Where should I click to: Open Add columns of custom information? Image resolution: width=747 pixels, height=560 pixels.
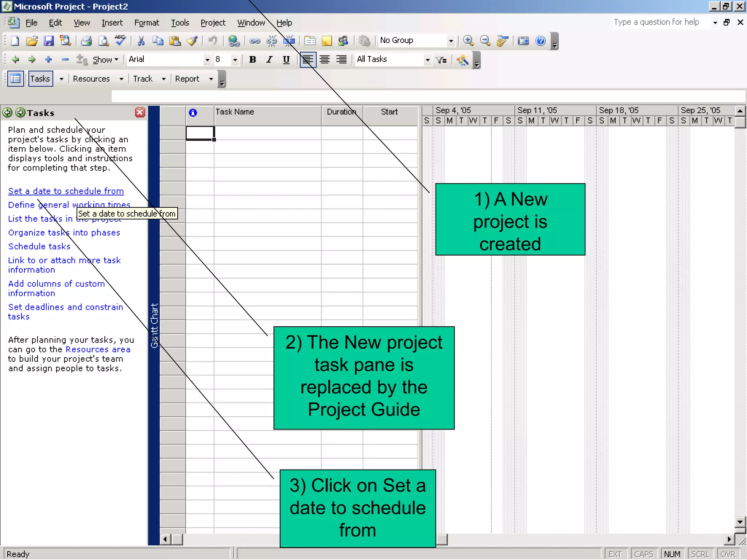(57, 288)
